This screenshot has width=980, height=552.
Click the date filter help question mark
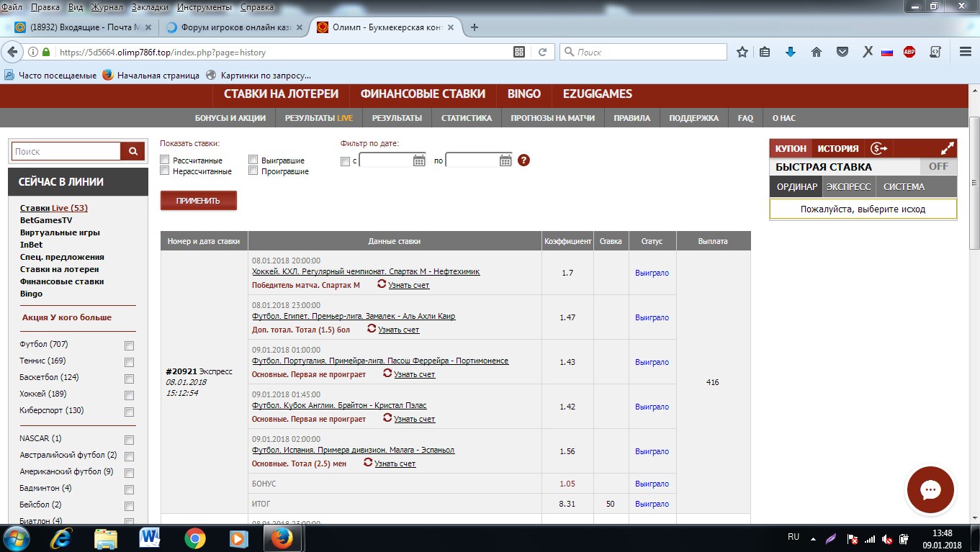(x=523, y=160)
